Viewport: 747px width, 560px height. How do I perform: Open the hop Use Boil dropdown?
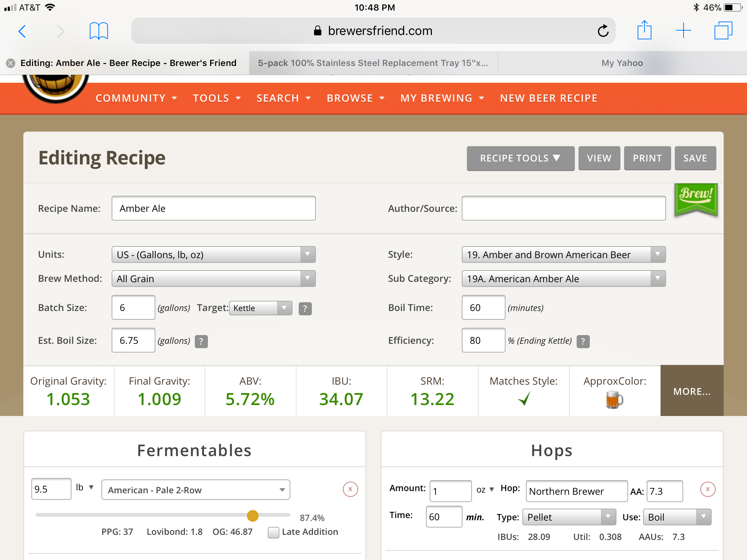pos(677,517)
